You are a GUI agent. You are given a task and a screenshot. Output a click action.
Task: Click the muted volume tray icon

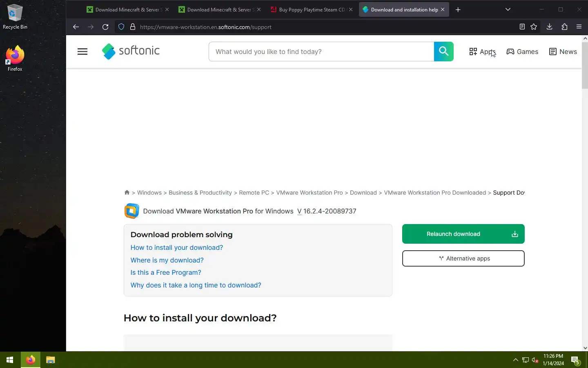pos(535,360)
